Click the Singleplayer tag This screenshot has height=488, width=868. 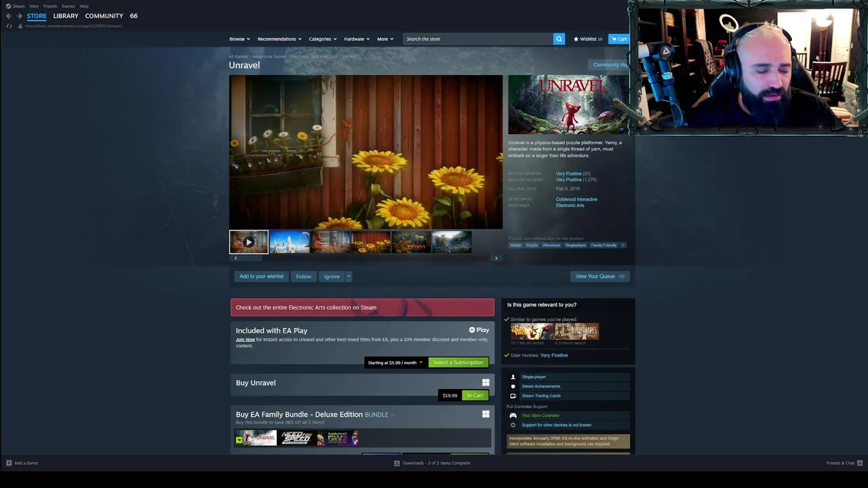tap(575, 245)
